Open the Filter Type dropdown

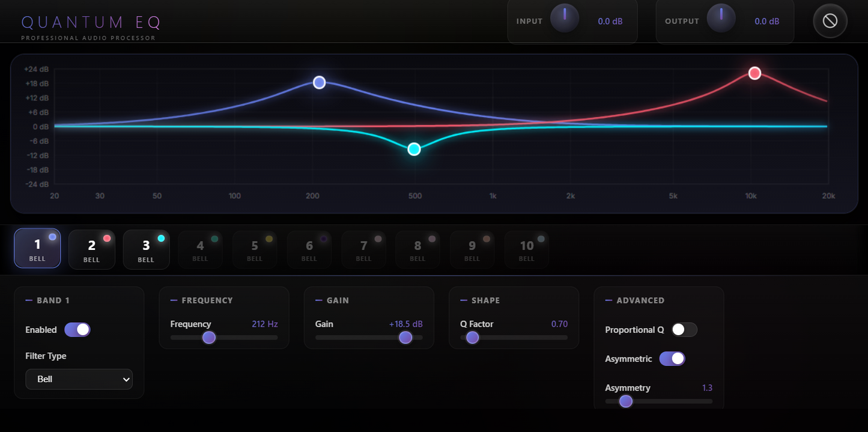[79, 379]
